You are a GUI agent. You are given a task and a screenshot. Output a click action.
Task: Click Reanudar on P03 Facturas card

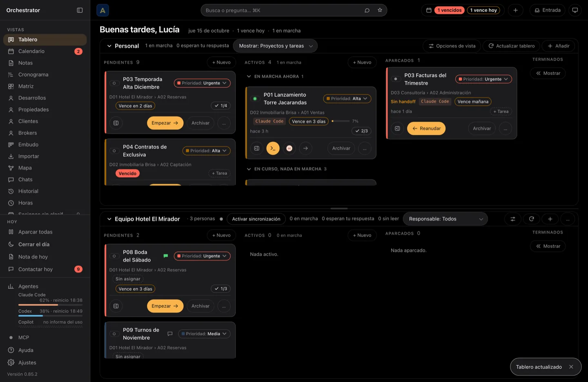tap(426, 128)
